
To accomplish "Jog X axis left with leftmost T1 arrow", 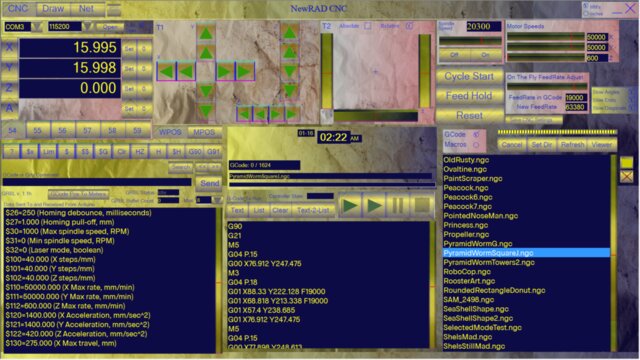I will [167, 72].
